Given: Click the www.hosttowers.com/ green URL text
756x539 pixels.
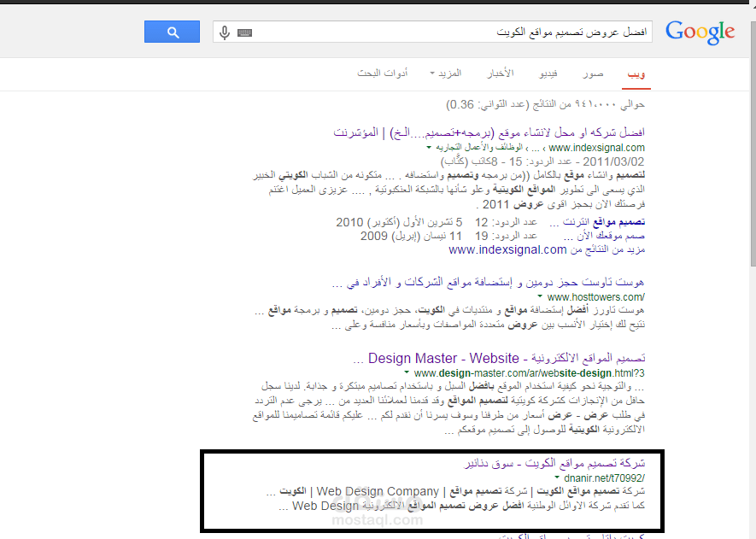Looking at the screenshot, I should coord(596,297).
